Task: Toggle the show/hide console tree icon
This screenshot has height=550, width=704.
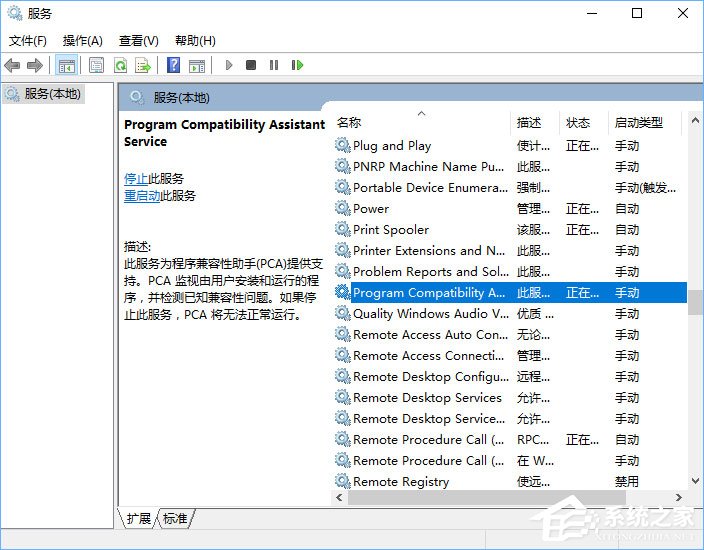Action: [66, 66]
